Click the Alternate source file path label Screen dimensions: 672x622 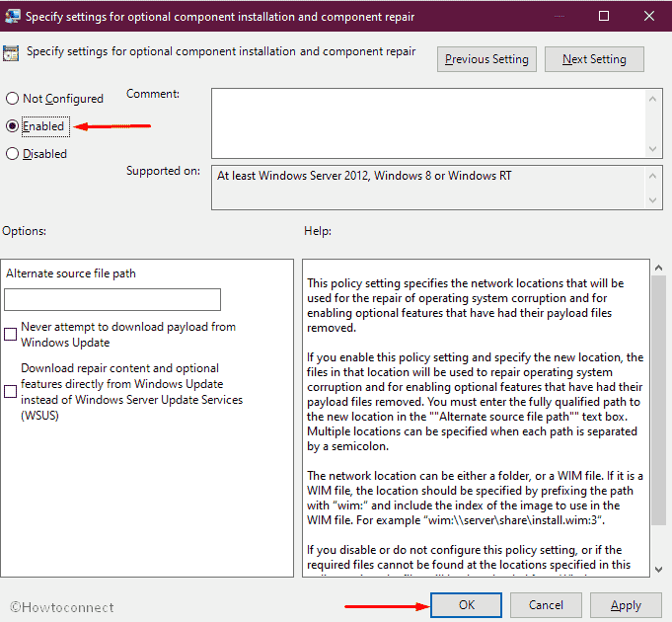click(x=71, y=273)
